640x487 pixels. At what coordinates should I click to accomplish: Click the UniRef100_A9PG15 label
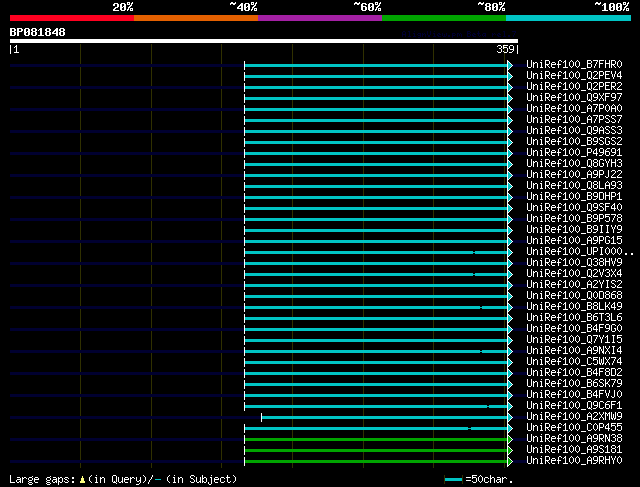coord(574,241)
